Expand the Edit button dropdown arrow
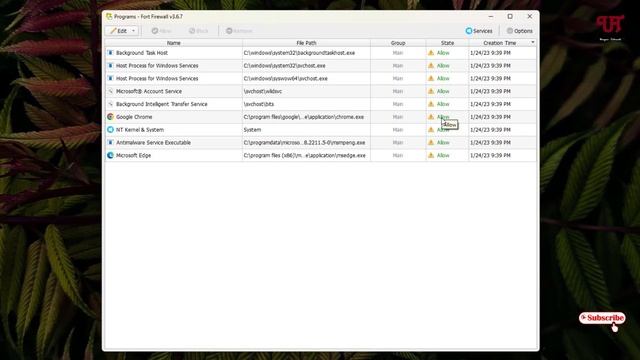Image resolution: width=640 pixels, height=360 pixels. (133, 31)
